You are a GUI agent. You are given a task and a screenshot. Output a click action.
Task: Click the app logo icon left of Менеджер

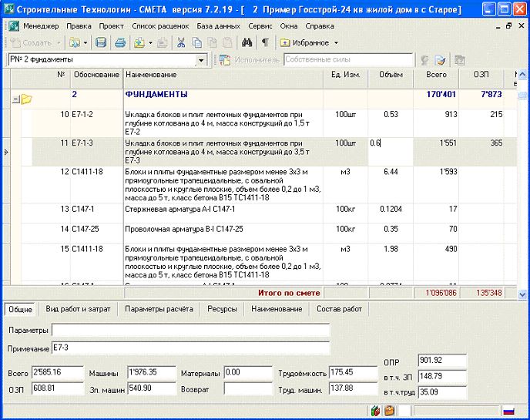(14, 26)
